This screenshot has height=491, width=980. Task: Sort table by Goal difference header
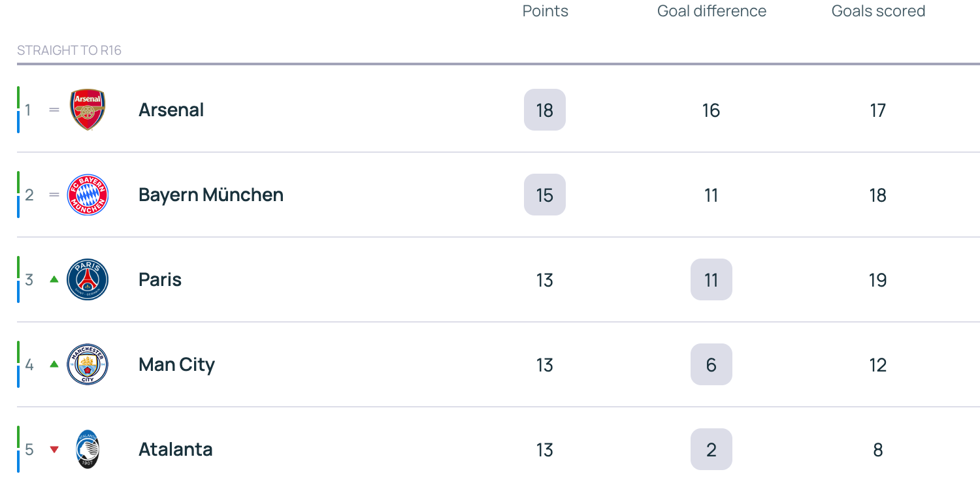[711, 11]
